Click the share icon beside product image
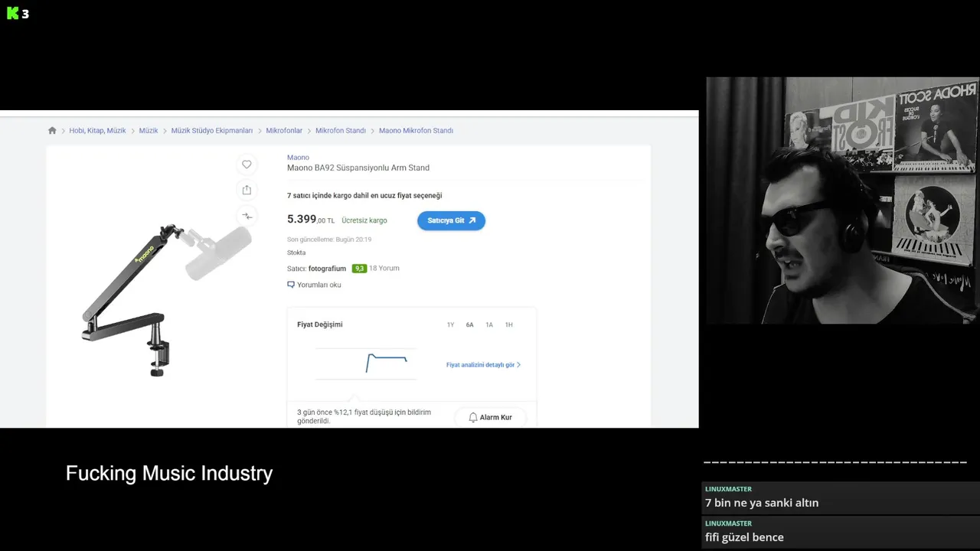 247,190
